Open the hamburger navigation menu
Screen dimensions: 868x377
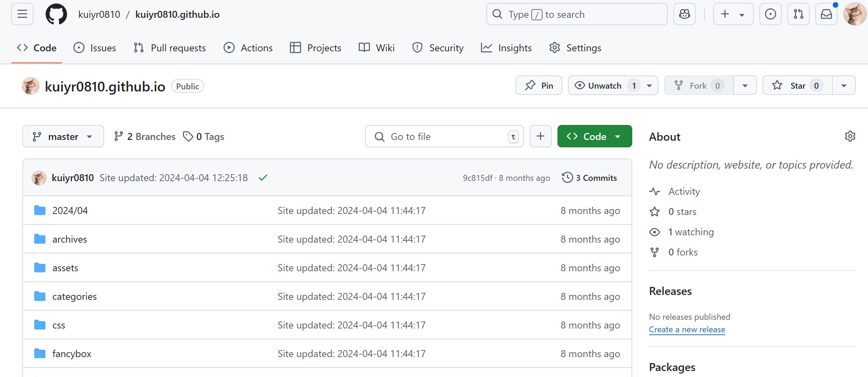click(22, 14)
